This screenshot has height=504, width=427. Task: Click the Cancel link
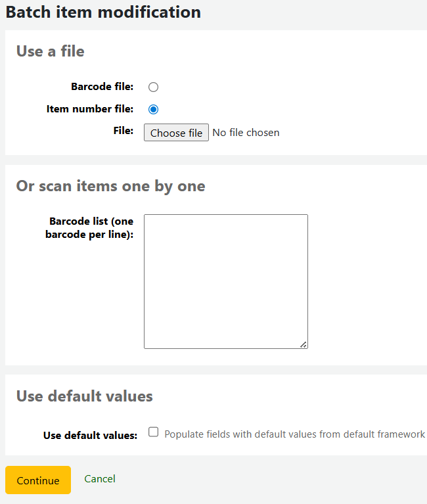click(100, 479)
